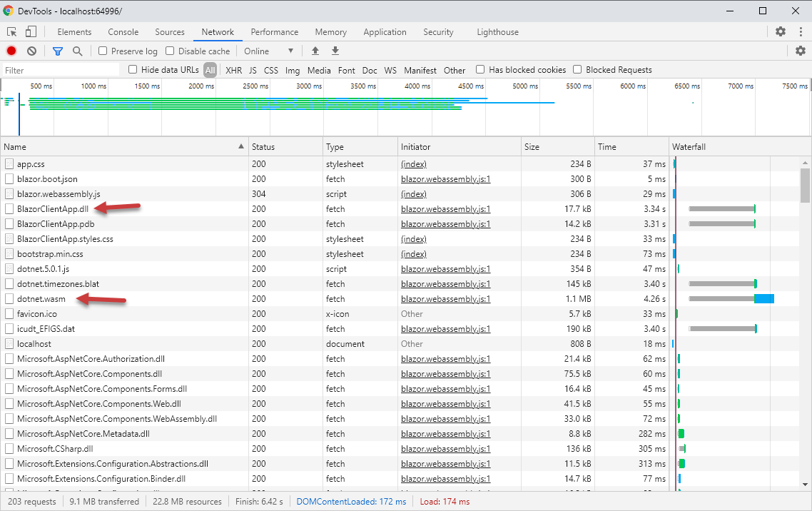Screen dimensions: 812x511
Task: Switch to the Performance tab
Action: click(275, 31)
